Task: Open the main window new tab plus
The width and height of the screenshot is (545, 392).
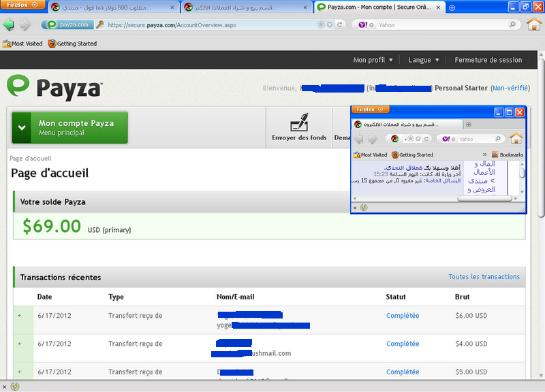Action: point(452,7)
